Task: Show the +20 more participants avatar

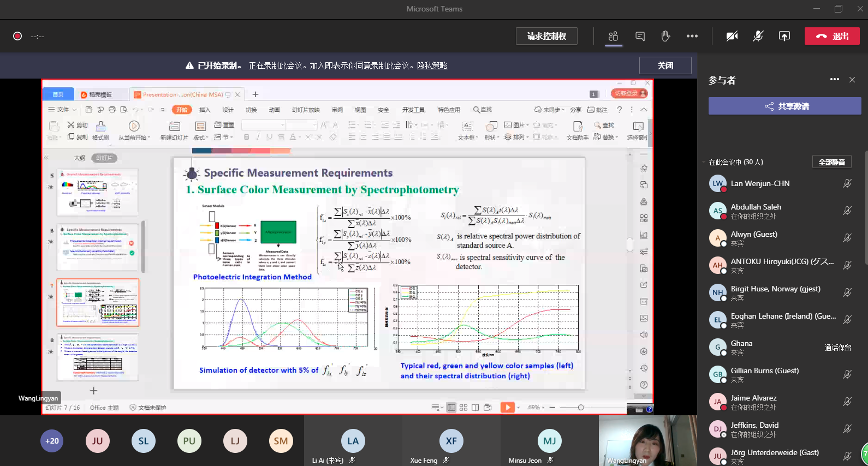Action: click(52, 441)
